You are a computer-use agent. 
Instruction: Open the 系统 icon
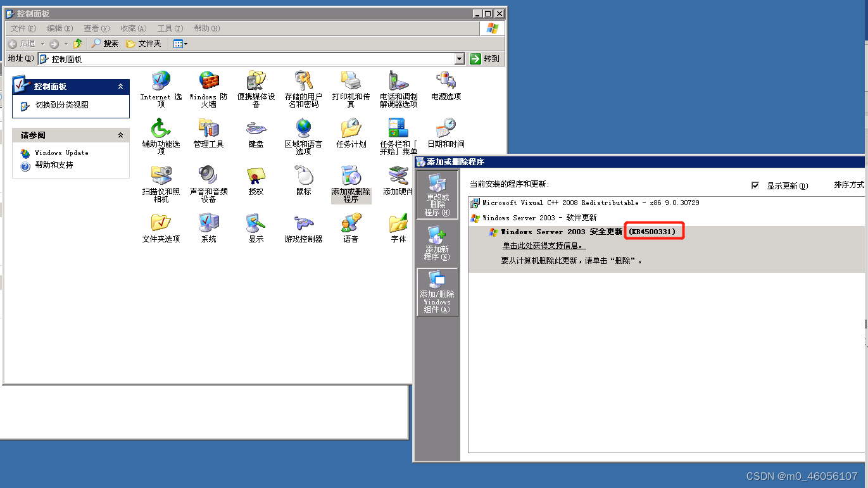point(208,228)
